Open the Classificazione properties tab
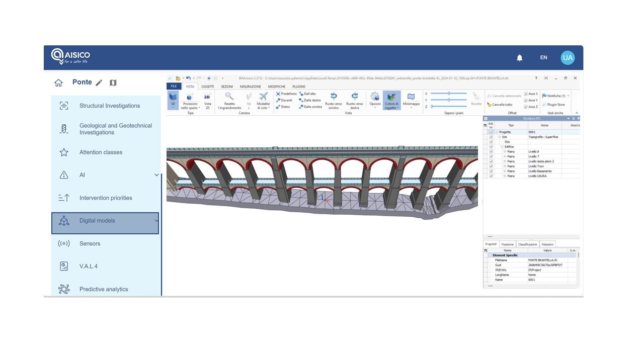This screenshot has height=362, width=644. pos(527,244)
